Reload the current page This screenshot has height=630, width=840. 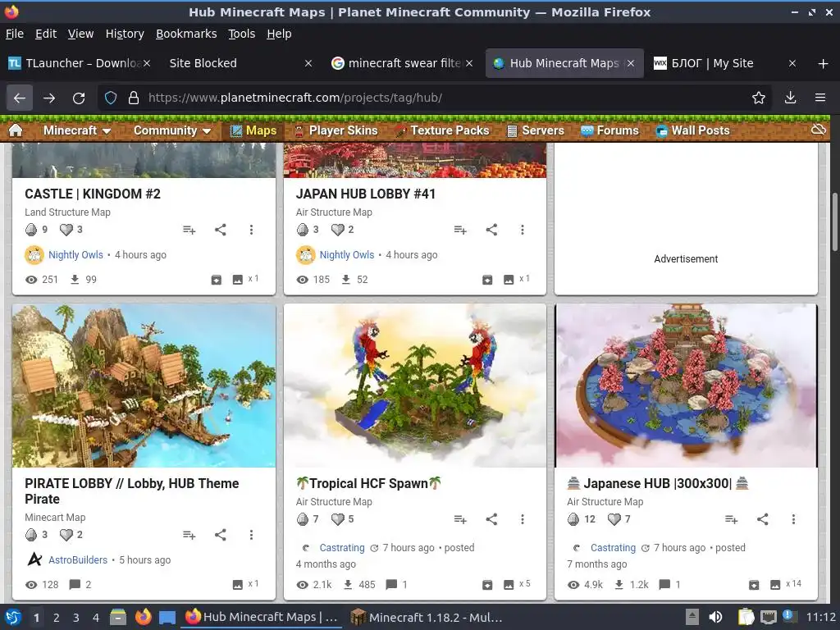(79, 98)
